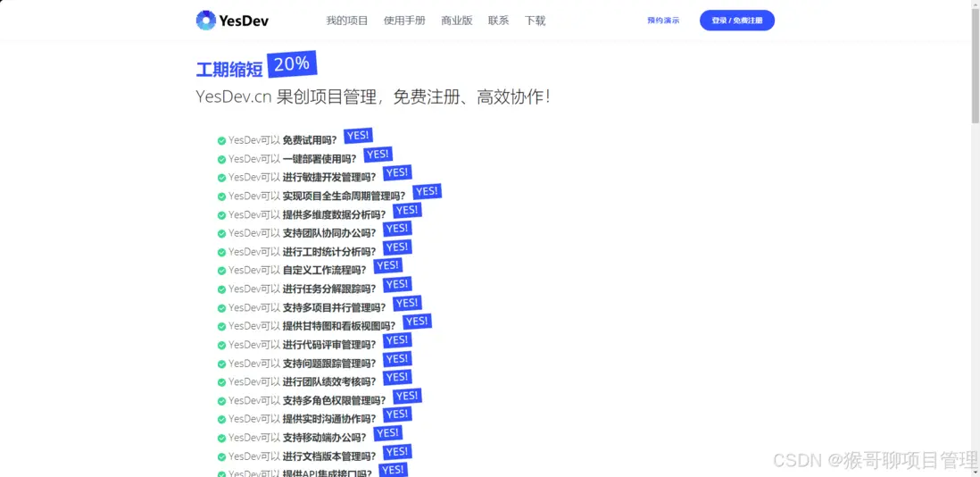Click the text 提供实时沟通协作吗

coord(329,419)
